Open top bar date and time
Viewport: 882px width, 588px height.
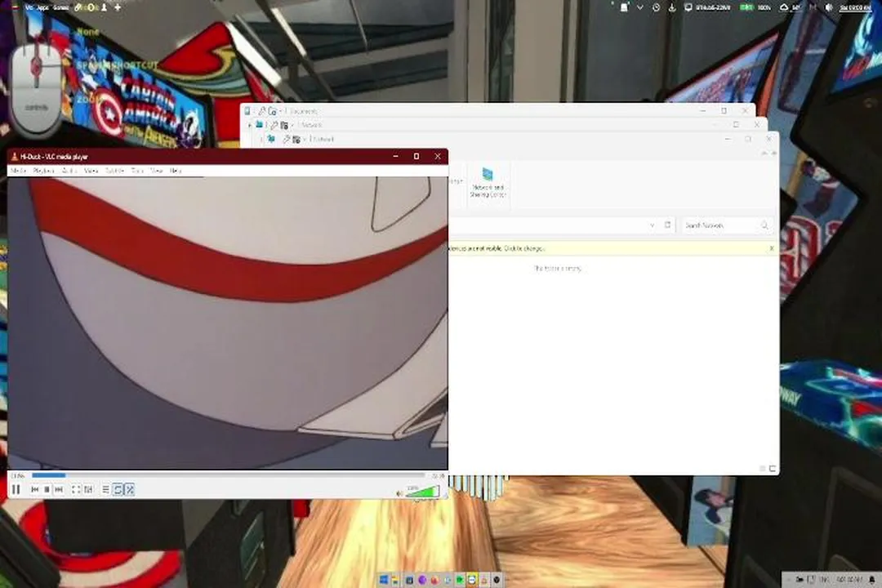pos(855,7)
